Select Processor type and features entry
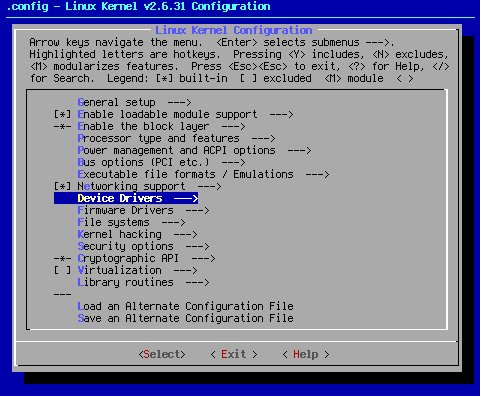 (x=176, y=138)
